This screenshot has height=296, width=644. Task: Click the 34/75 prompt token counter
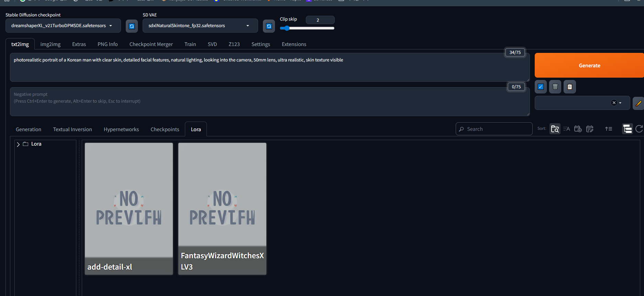pyautogui.click(x=515, y=53)
